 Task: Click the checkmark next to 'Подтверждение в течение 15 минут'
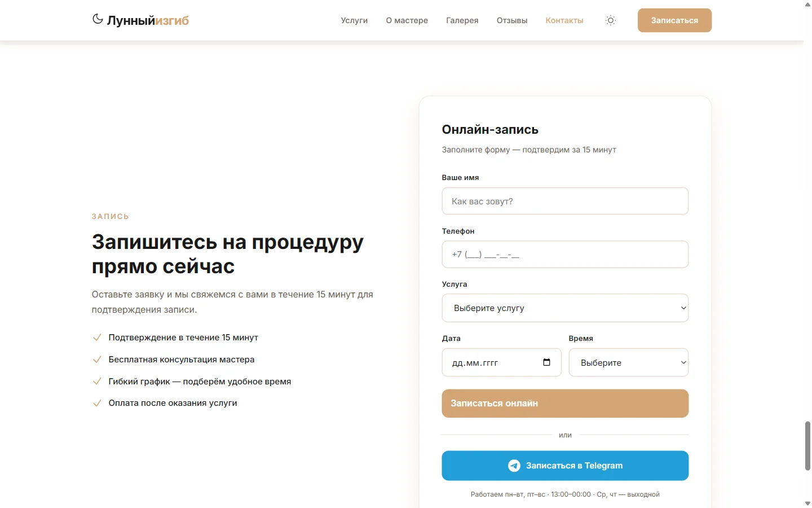coord(97,337)
